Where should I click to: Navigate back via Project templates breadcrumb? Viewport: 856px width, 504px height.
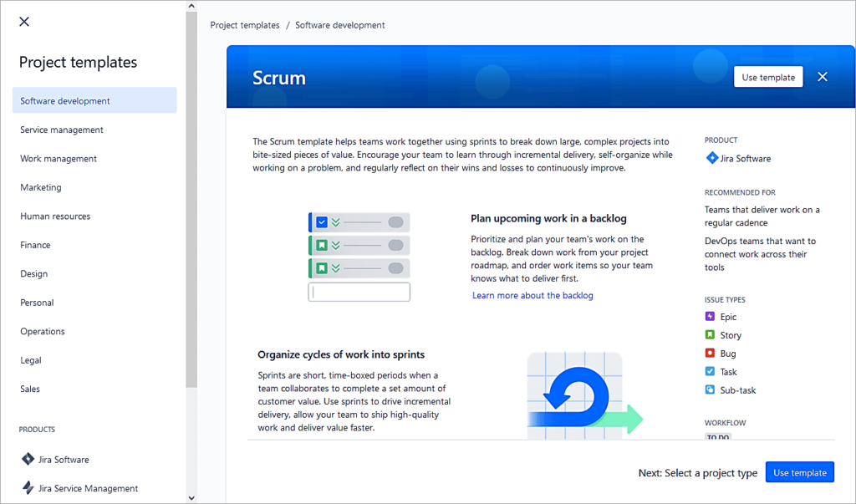[244, 24]
